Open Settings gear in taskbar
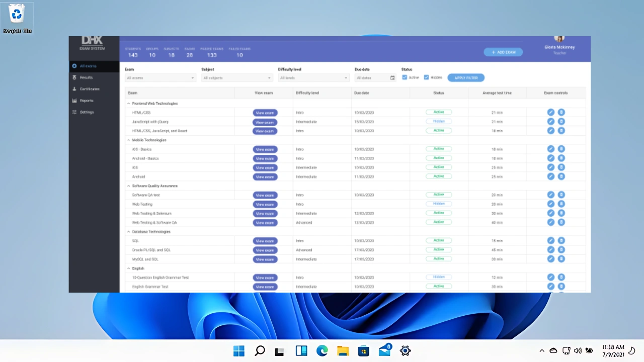 tap(405, 351)
